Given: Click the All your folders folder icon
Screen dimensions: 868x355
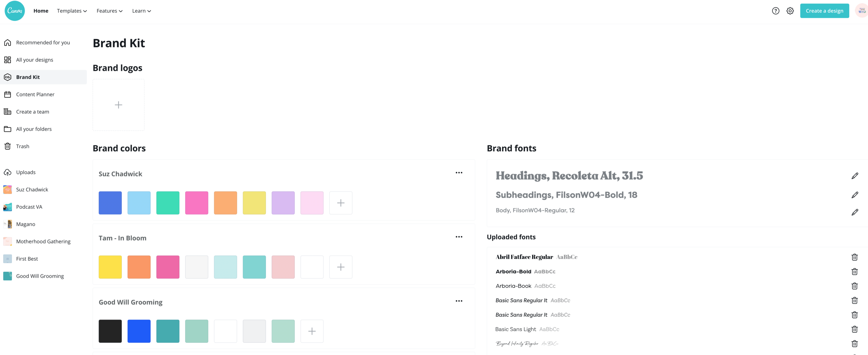Looking at the screenshot, I should pyautogui.click(x=8, y=129).
